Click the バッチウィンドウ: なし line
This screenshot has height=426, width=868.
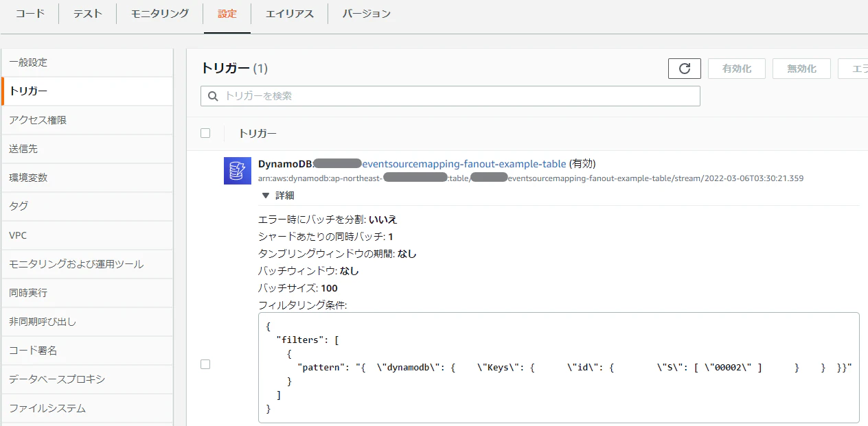(308, 271)
